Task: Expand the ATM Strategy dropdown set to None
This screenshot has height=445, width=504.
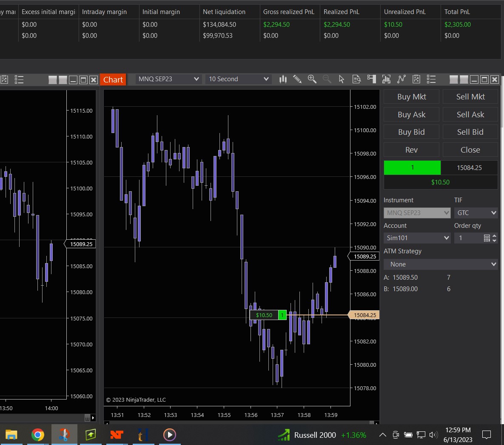Action: coord(440,264)
